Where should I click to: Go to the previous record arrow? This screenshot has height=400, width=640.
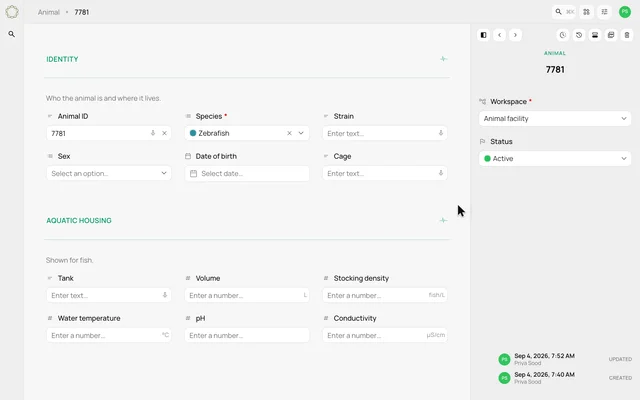click(x=500, y=35)
